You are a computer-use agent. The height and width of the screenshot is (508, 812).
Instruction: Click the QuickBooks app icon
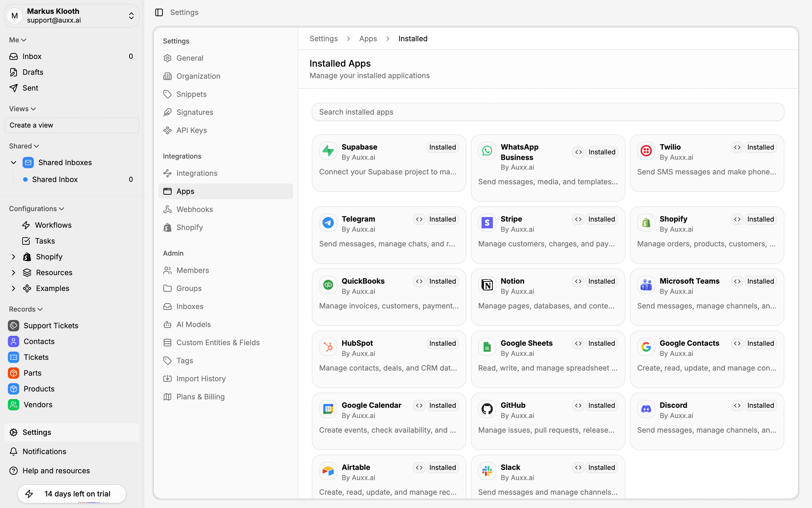point(328,285)
